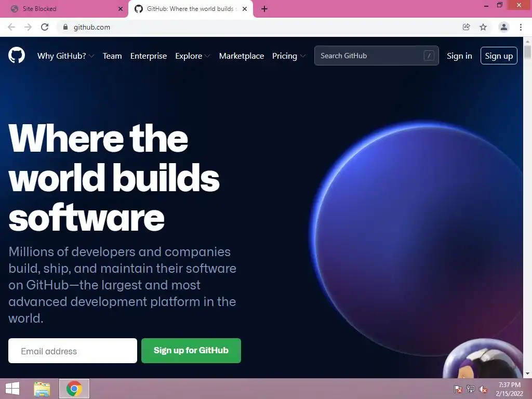Close the GitHub tab
Screen dimensions: 532x399
pos(245,9)
